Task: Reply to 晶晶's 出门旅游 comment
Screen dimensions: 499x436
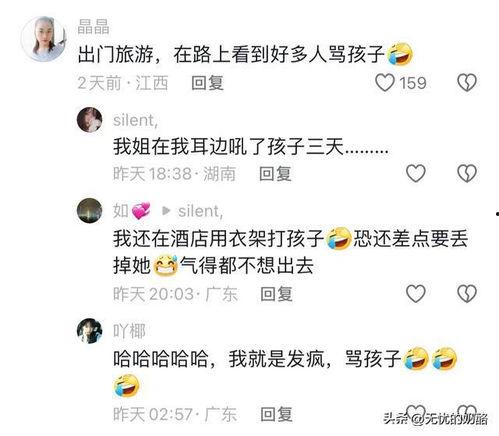Action: [x=207, y=83]
